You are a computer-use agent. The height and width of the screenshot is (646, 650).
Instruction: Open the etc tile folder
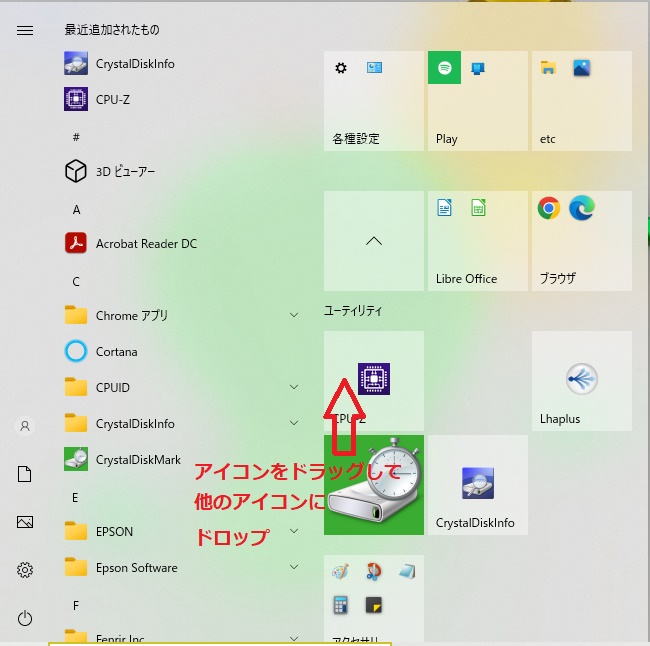coord(582,101)
